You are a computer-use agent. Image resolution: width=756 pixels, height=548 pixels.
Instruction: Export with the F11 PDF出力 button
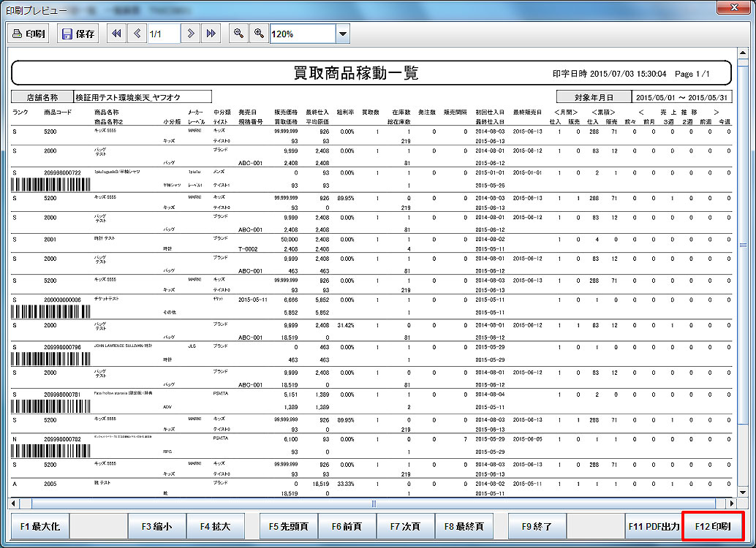click(653, 526)
